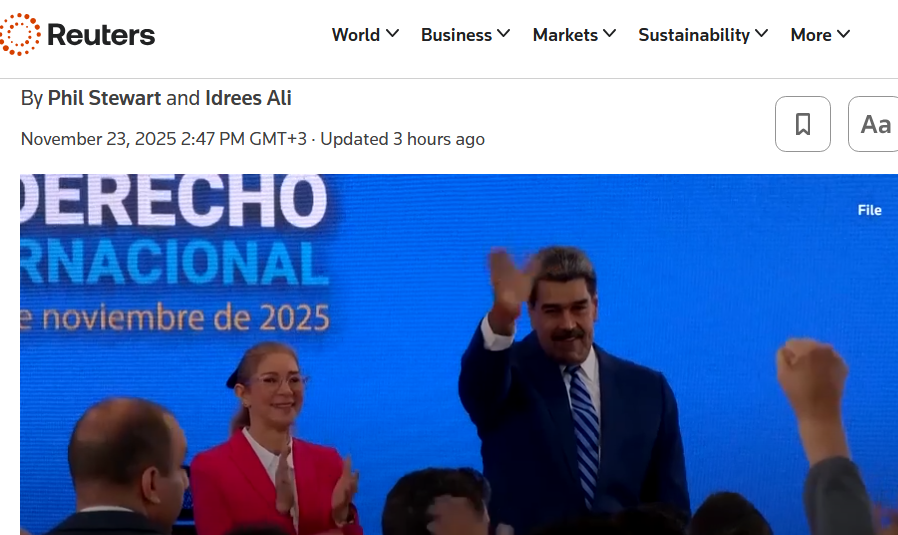Save article using the bookmark icon
Image resolution: width=898 pixels, height=535 pixels.
(x=802, y=124)
